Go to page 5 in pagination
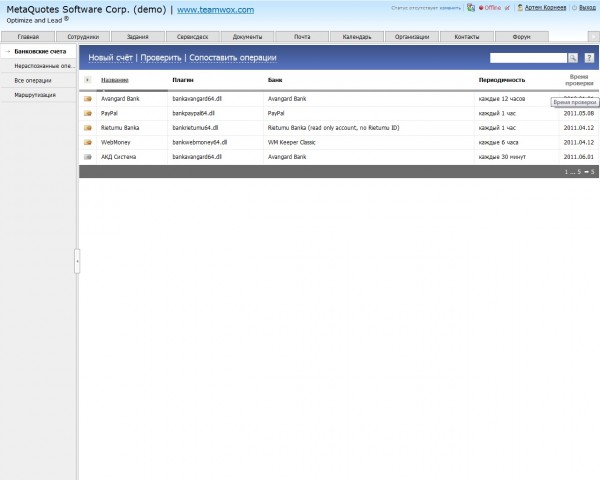Screen dimensions: 600x480 click(579, 172)
